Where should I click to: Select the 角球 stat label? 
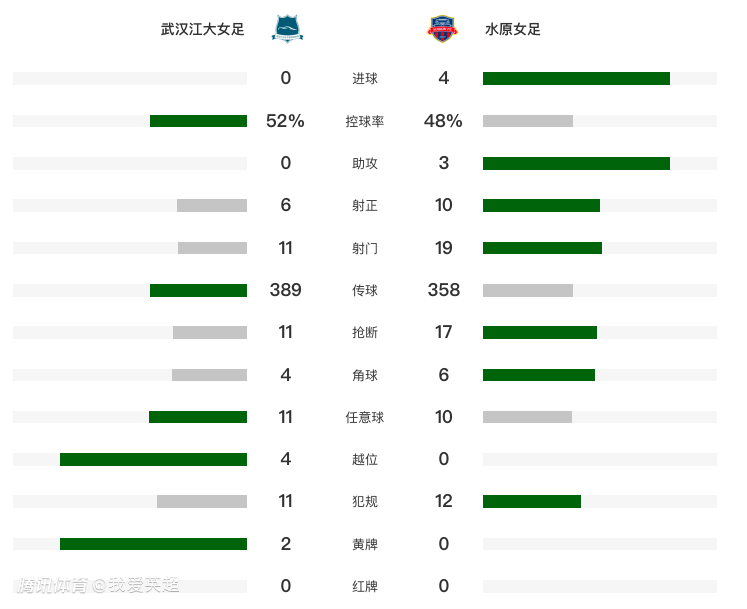(x=365, y=375)
